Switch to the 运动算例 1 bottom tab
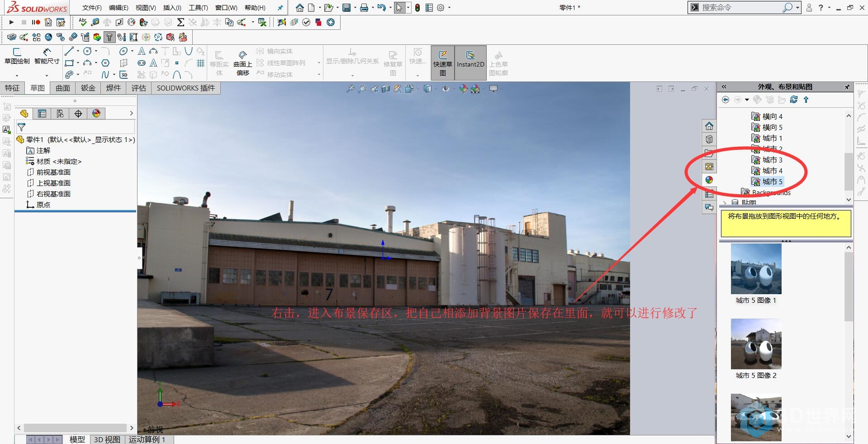Screen dimensions: 868x444 (147, 439)
